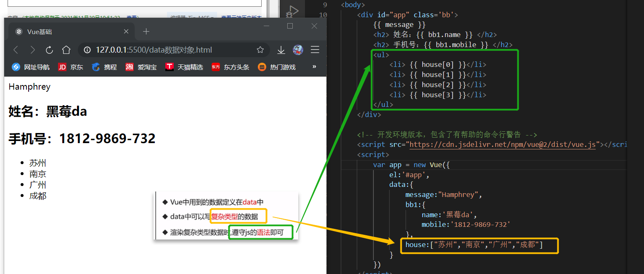
Task: Click the {{ house[3] }} code line
Action: point(437,95)
